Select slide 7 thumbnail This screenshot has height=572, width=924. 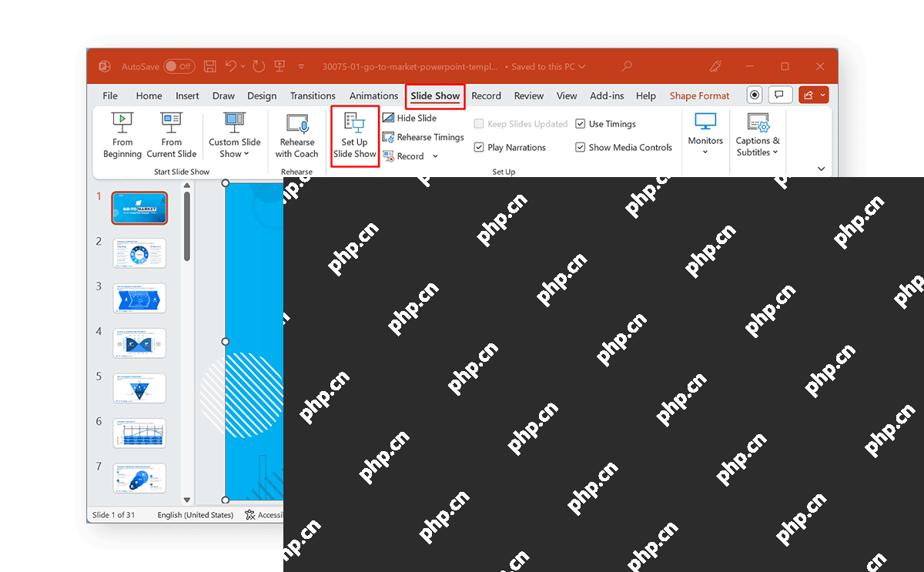[x=139, y=478]
